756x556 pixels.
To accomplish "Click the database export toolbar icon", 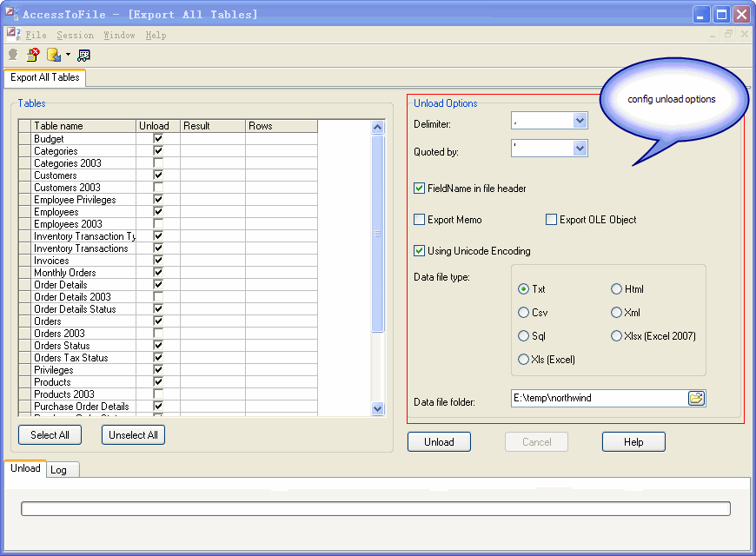I will tap(54, 55).
